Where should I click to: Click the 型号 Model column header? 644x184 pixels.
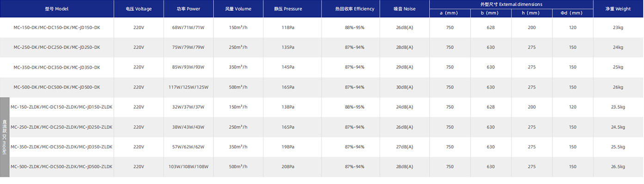[x=57, y=9]
